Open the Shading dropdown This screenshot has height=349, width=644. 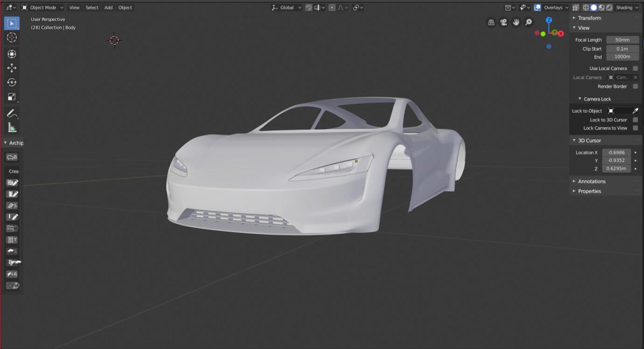click(627, 7)
